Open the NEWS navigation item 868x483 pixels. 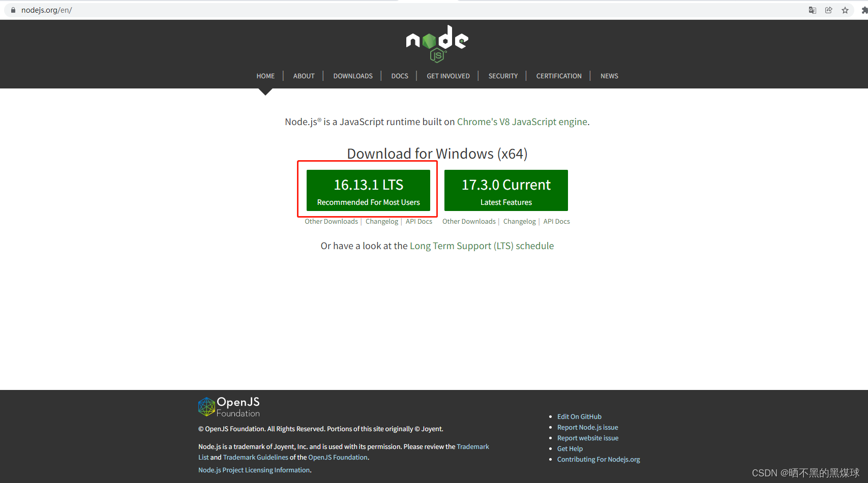pos(609,76)
